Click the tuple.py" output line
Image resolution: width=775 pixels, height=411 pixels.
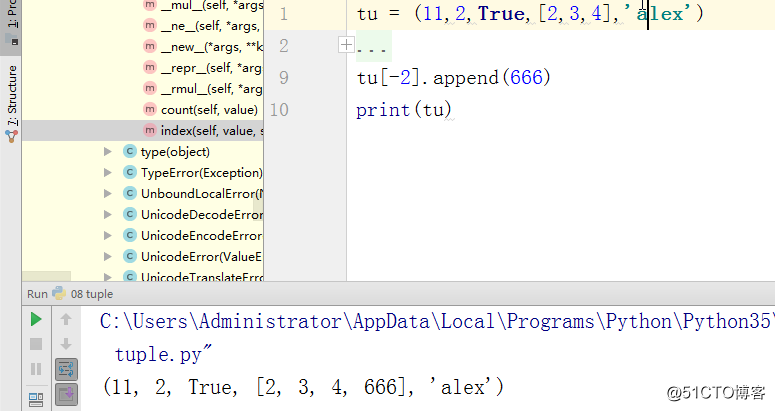(163, 354)
